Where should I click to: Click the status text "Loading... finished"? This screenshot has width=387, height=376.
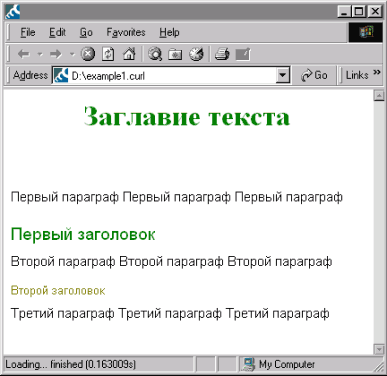click(x=71, y=364)
